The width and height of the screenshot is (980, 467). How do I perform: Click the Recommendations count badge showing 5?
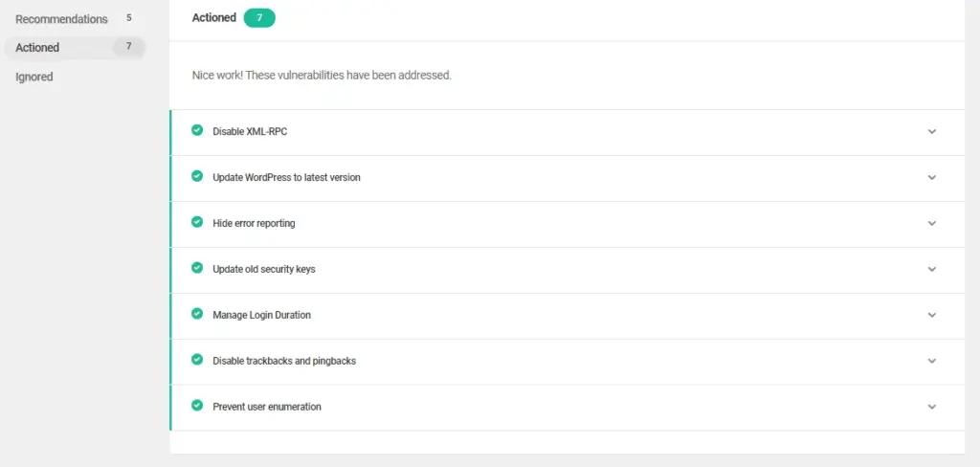[x=129, y=18]
